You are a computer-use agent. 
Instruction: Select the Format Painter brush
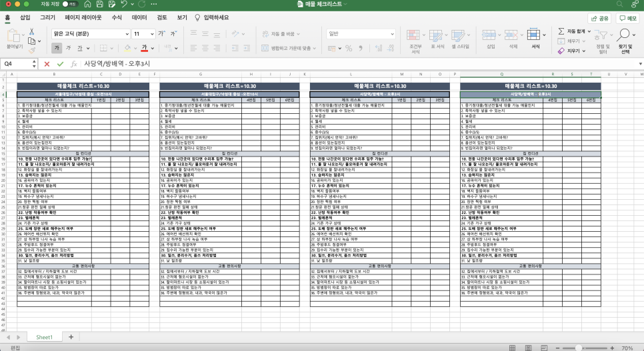[x=31, y=51]
